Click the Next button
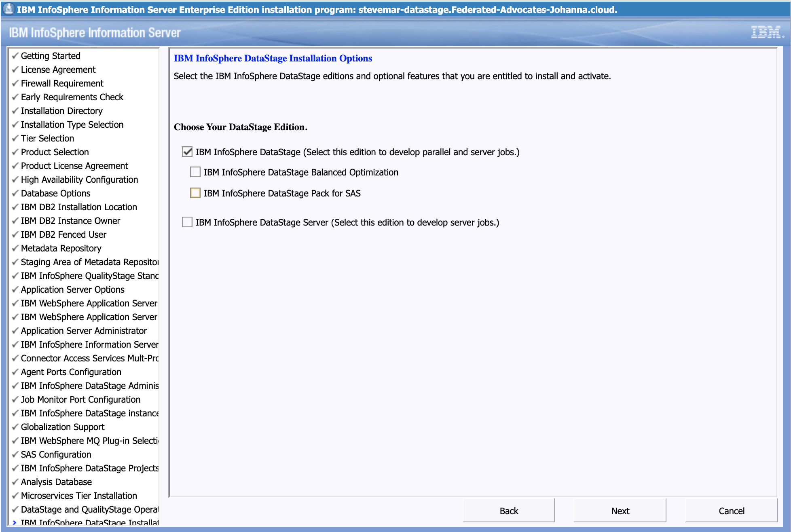The width and height of the screenshot is (791, 532). [x=620, y=511]
